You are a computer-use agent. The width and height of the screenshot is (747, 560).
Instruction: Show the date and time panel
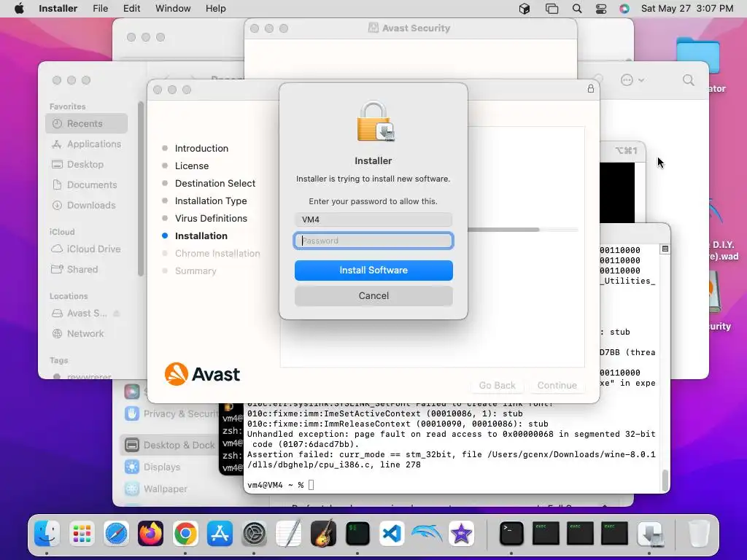point(687,9)
